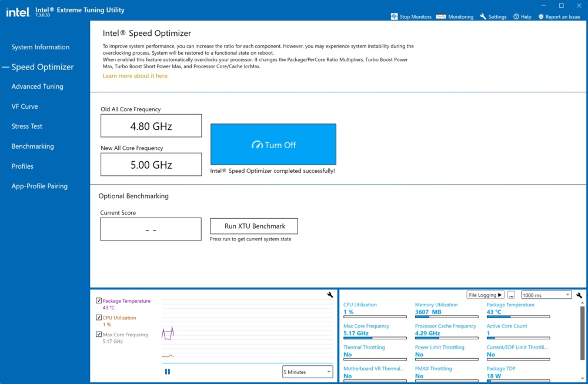Click the graph panel wrench settings icon
The width and height of the screenshot is (588, 384).
(x=330, y=295)
